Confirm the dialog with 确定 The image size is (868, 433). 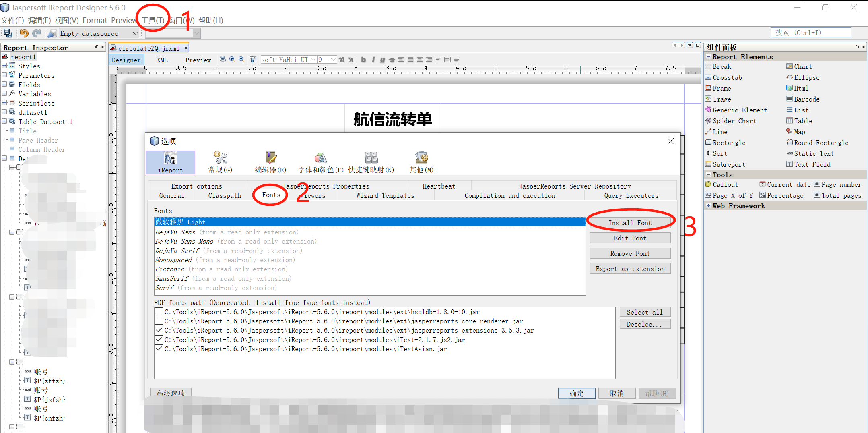(x=577, y=393)
